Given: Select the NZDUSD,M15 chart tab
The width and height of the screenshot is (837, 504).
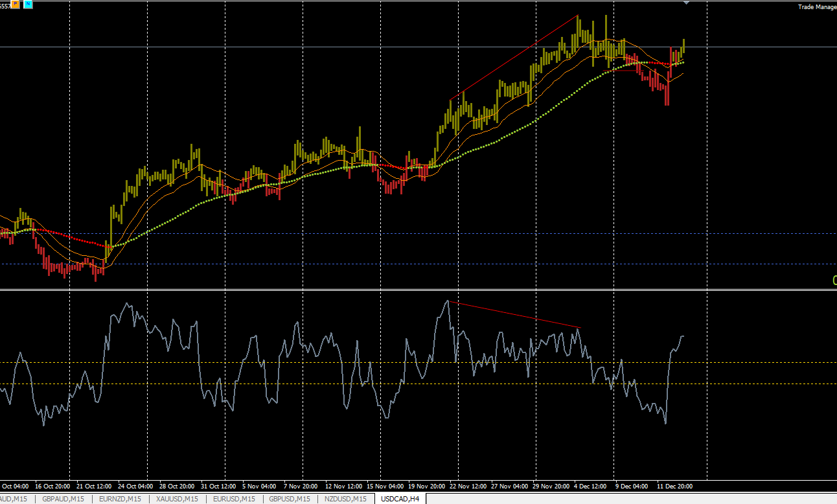Looking at the screenshot, I should click(346, 499).
